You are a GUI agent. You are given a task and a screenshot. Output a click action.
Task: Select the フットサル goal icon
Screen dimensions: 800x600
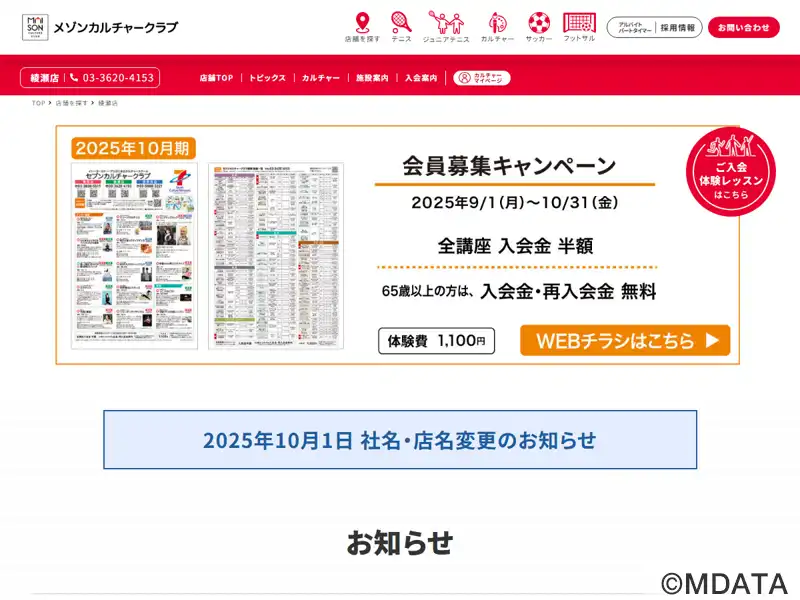click(579, 28)
